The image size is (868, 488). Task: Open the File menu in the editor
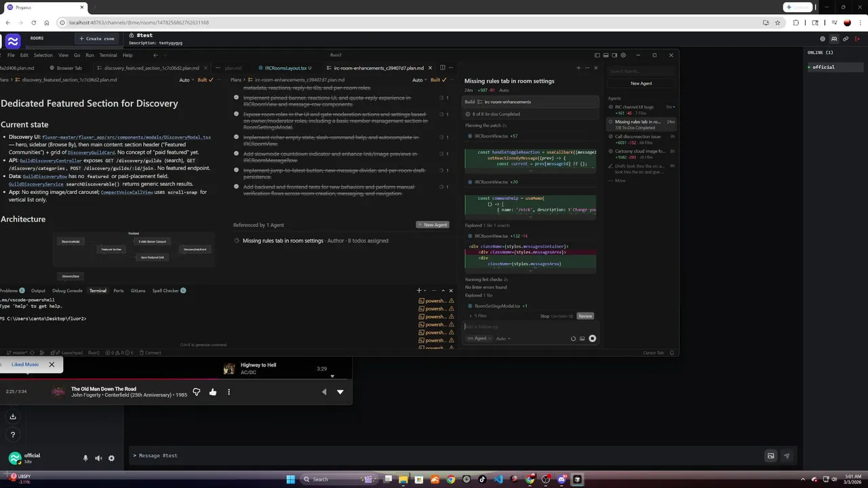11,55
